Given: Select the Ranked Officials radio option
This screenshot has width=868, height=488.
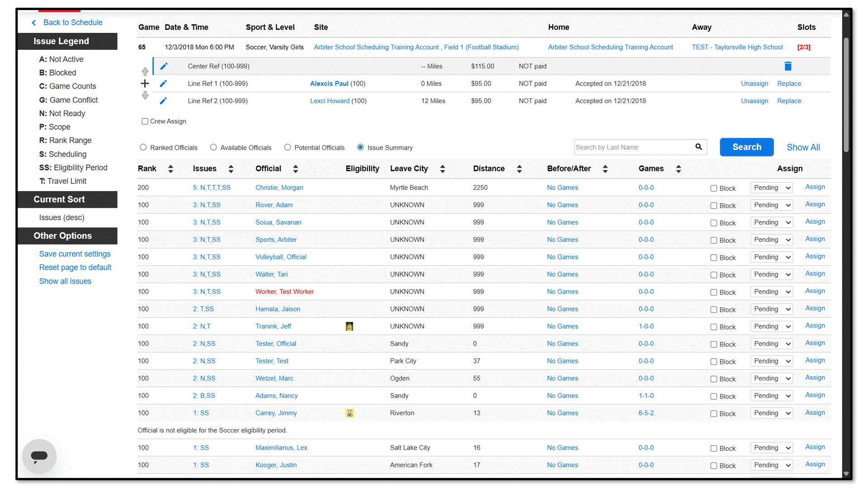Looking at the screenshot, I should coord(143,147).
